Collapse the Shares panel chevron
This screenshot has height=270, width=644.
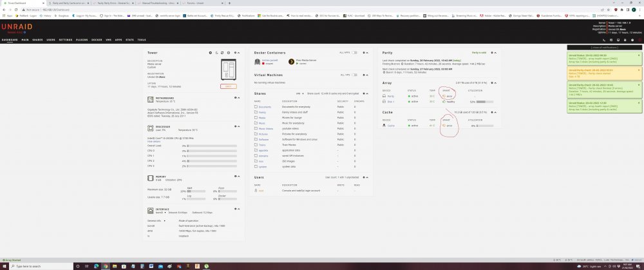(367, 93)
